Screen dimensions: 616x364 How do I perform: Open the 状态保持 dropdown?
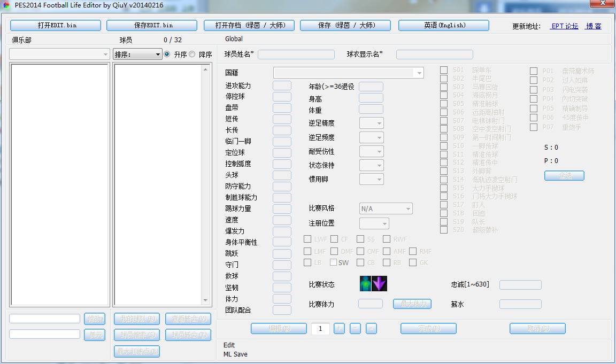tap(372, 165)
